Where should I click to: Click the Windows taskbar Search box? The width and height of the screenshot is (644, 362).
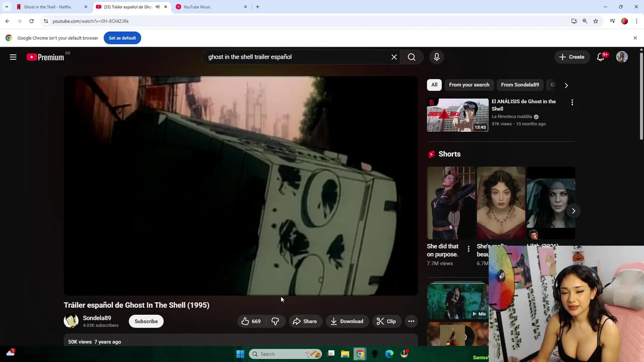(285, 354)
